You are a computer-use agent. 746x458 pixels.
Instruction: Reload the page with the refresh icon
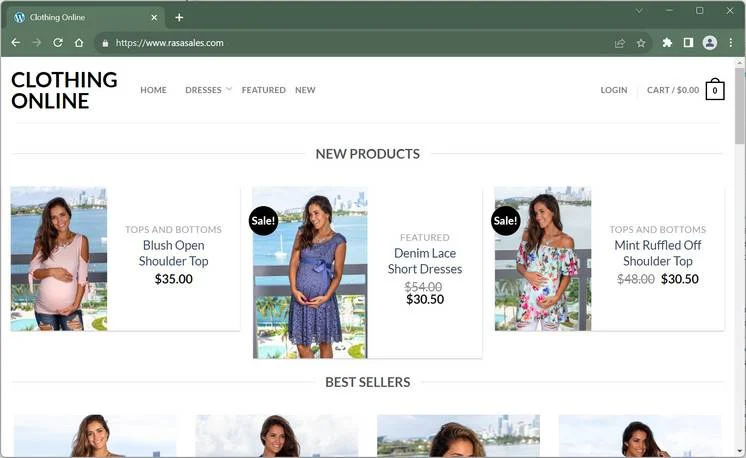click(x=58, y=43)
